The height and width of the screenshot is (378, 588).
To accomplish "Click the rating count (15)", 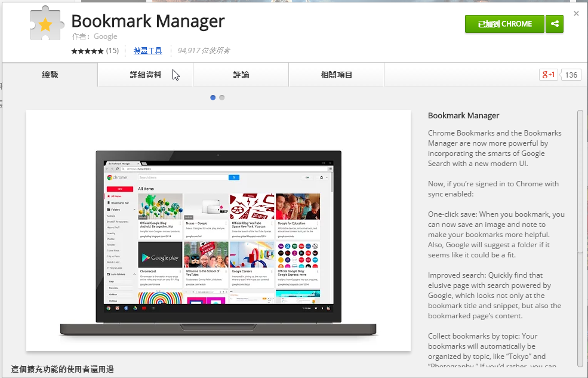I will [112, 51].
